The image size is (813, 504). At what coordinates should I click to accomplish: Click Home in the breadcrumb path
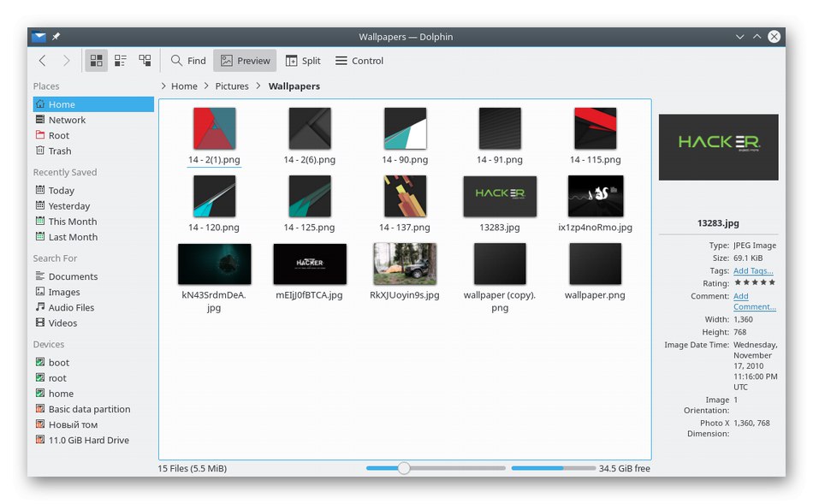(x=184, y=86)
